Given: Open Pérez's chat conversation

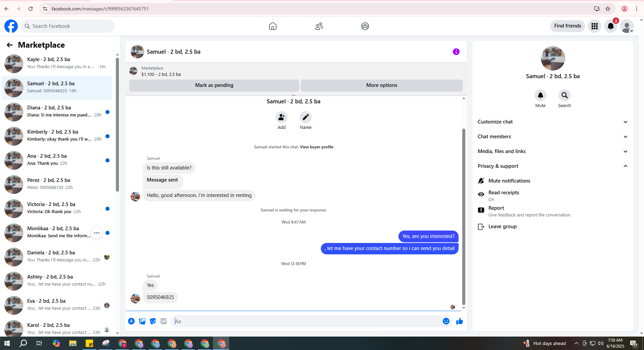Looking at the screenshot, I should coord(57,184).
